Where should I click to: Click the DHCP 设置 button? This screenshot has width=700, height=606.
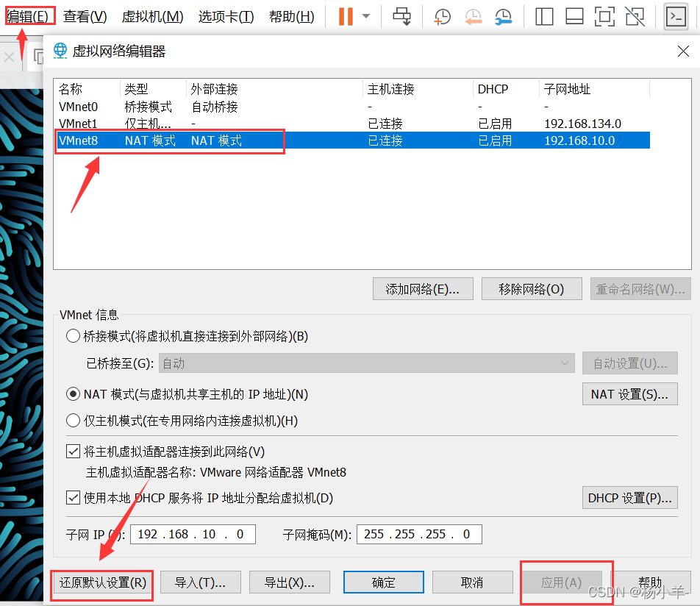coord(629,497)
